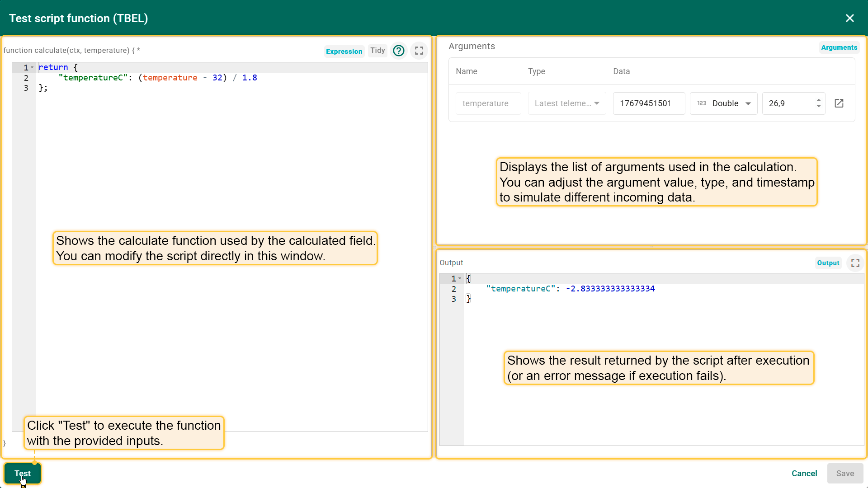Viewport: 868px width, 488px height.
Task: Open the Double value type dropdown
Action: coord(748,103)
